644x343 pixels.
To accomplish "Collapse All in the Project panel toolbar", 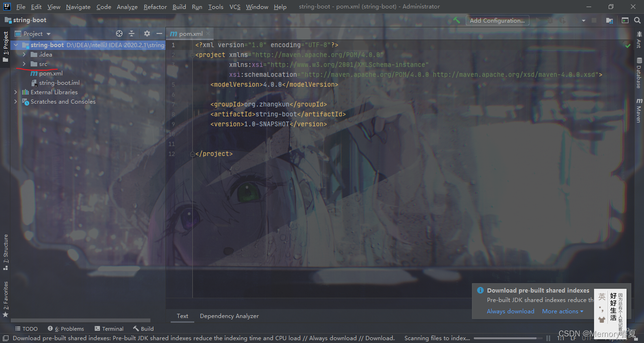I will pos(131,33).
